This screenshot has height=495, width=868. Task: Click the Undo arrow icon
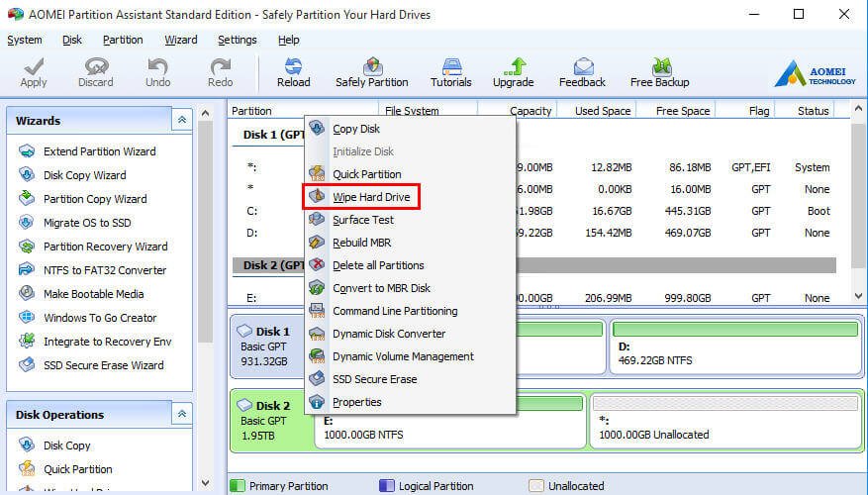pyautogui.click(x=157, y=67)
